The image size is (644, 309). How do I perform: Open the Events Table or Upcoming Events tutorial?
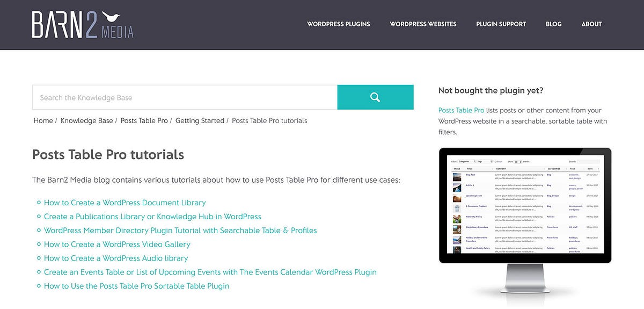coord(210,272)
